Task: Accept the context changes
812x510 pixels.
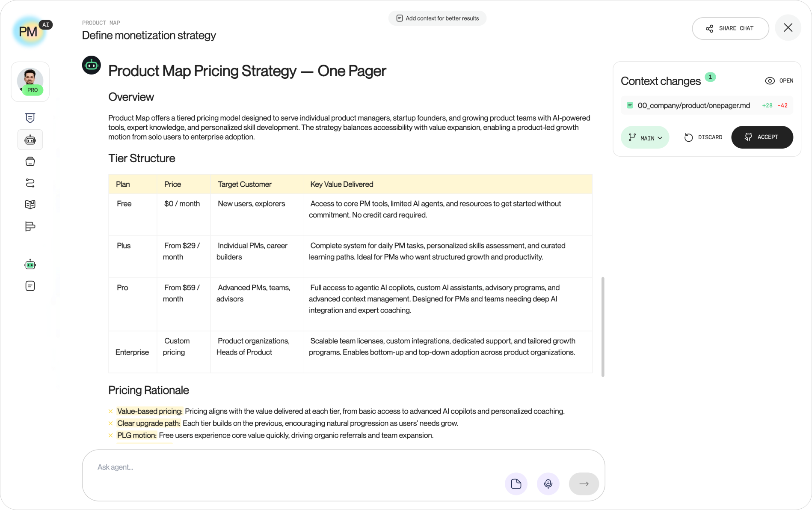Action: (x=762, y=137)
